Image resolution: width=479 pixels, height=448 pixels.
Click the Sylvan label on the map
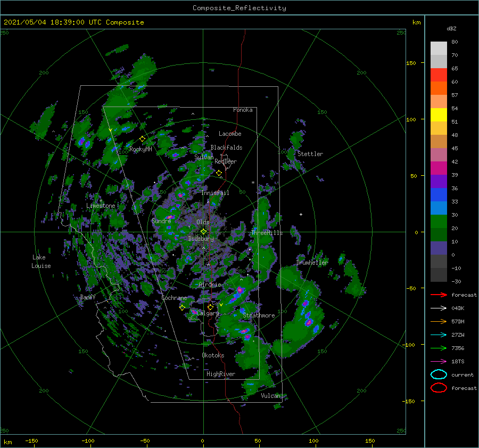[x=204, y=157]
